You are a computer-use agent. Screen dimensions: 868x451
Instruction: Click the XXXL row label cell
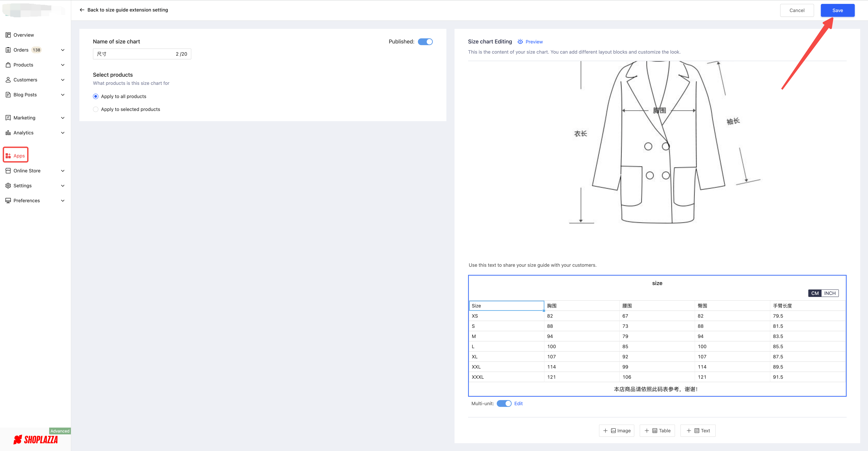click(506, 377)
